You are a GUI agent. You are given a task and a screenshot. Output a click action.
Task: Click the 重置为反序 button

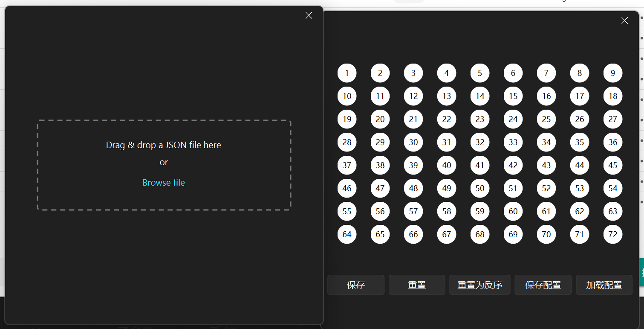click(479, 285)
